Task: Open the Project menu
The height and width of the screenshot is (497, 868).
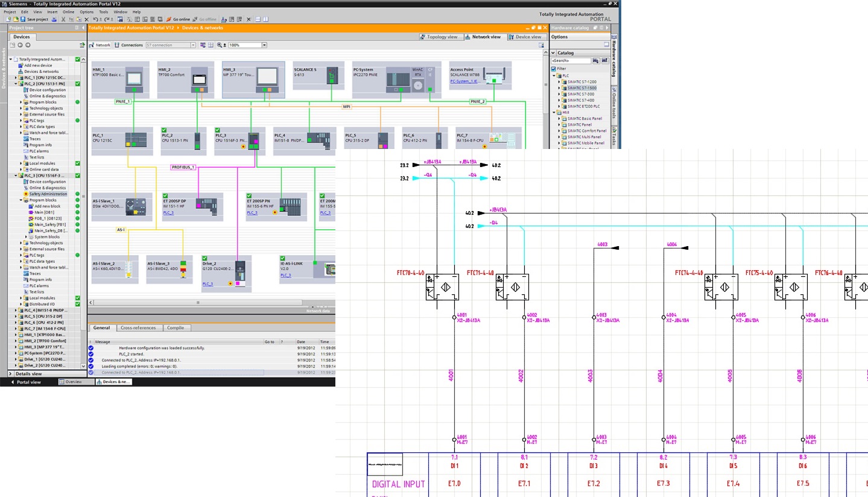Action: tap(10, 11)
